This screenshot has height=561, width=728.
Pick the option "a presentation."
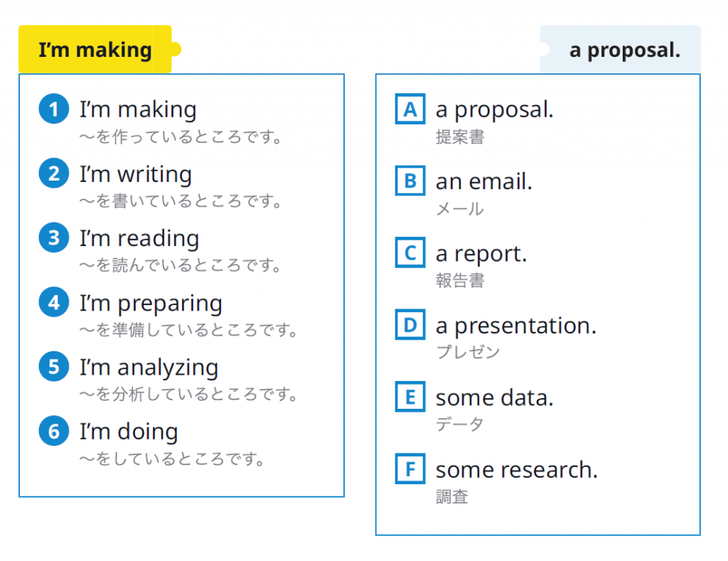click(515, 326)
